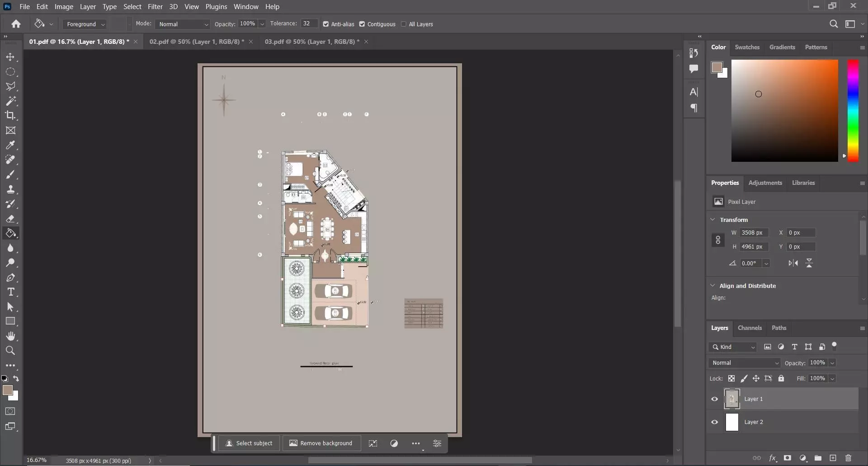The height and width of the screenshot is (466, 868).
Task: Open the layer blend mode dropdown
Action: pos(745,363)
